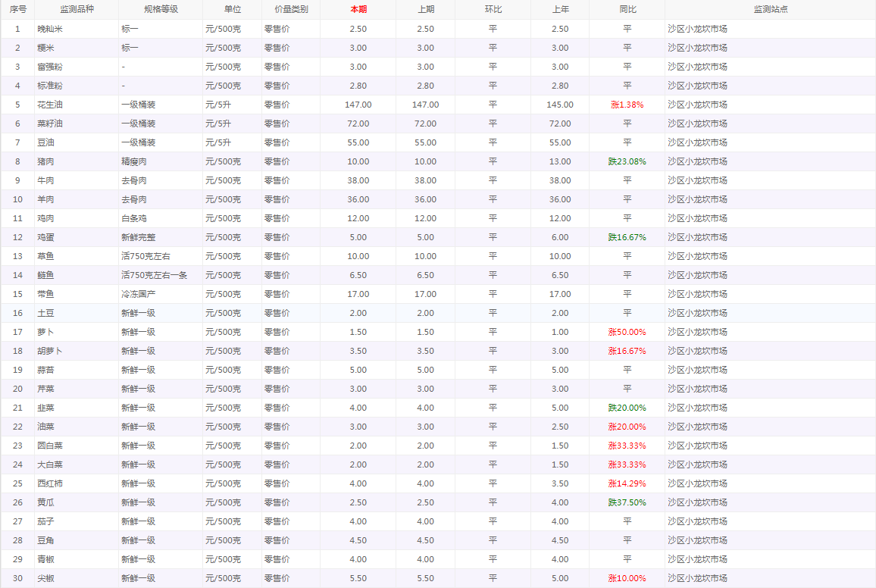Click the 涨1.38% value for 花生油
Screen dimensions: 876x588
[x=627, y=105]
